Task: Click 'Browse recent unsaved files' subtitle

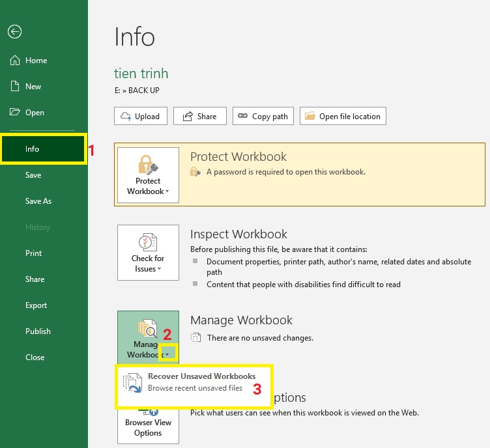Action: click(195, 388)
